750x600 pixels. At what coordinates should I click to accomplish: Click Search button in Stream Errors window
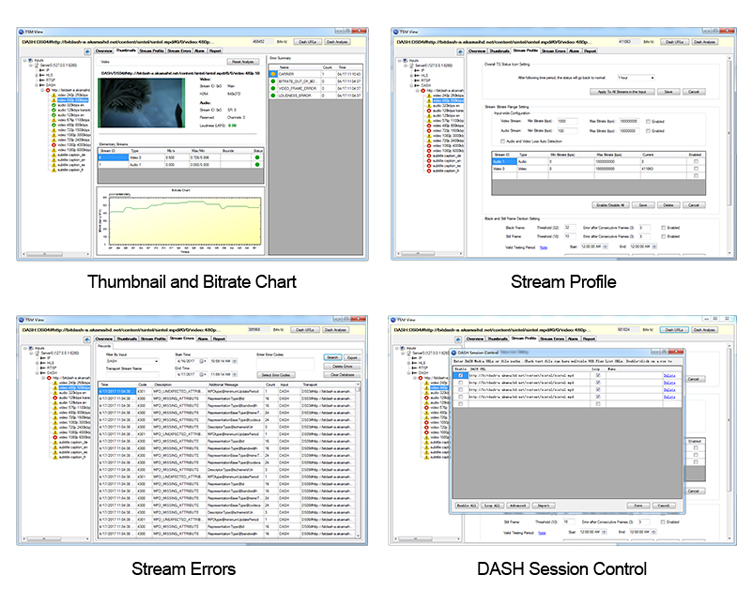point(332,357)
